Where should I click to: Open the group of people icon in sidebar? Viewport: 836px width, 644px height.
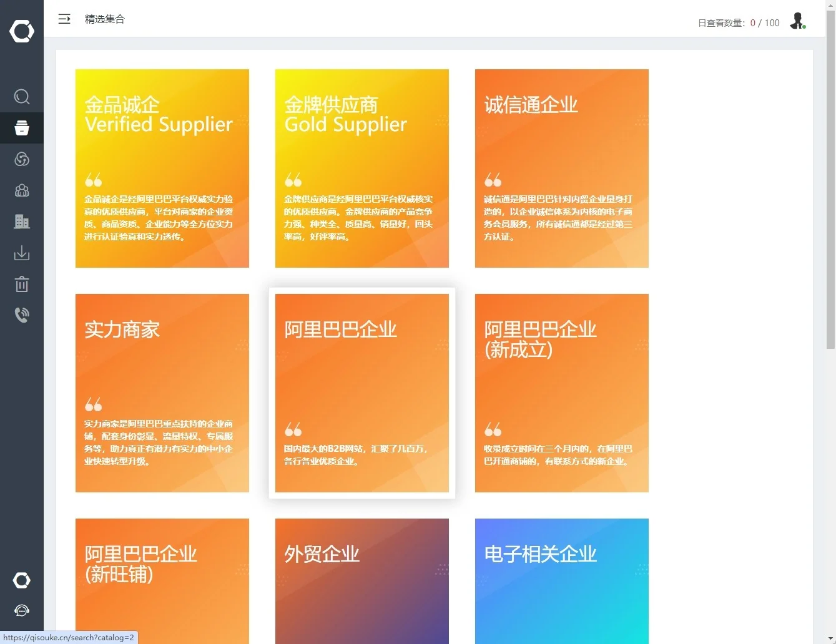pyautogui.click(x=22, y=190)
